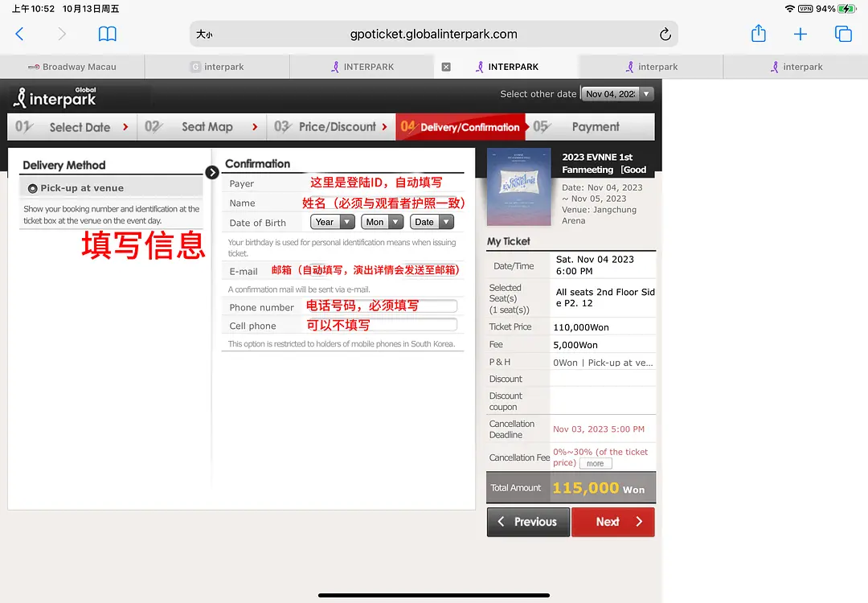Click the Date of Birth label
This screenshot has width=868, height=603.
click(257, 223)
